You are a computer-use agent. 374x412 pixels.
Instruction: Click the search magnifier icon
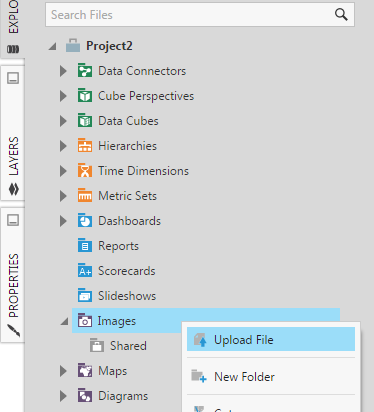point(341,14)
